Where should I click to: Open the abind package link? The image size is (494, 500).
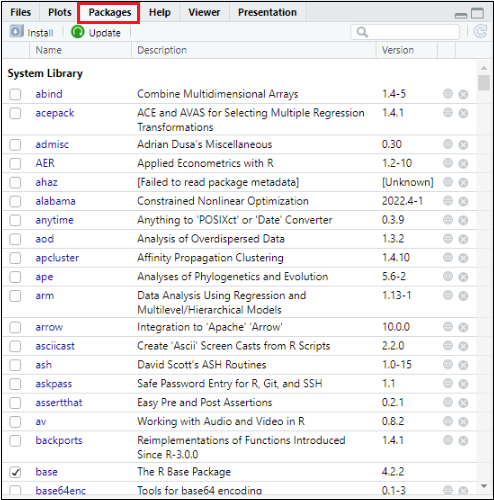(49, 94)
